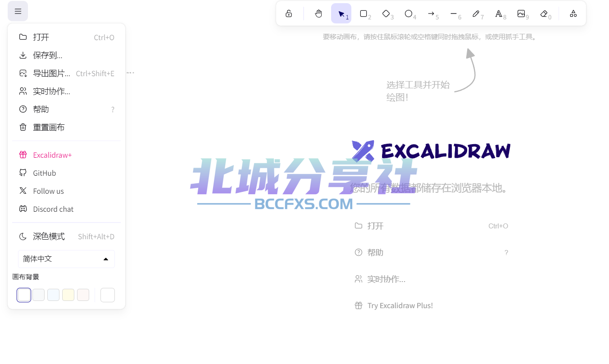Click the Follow us link

tap(66, 191)
